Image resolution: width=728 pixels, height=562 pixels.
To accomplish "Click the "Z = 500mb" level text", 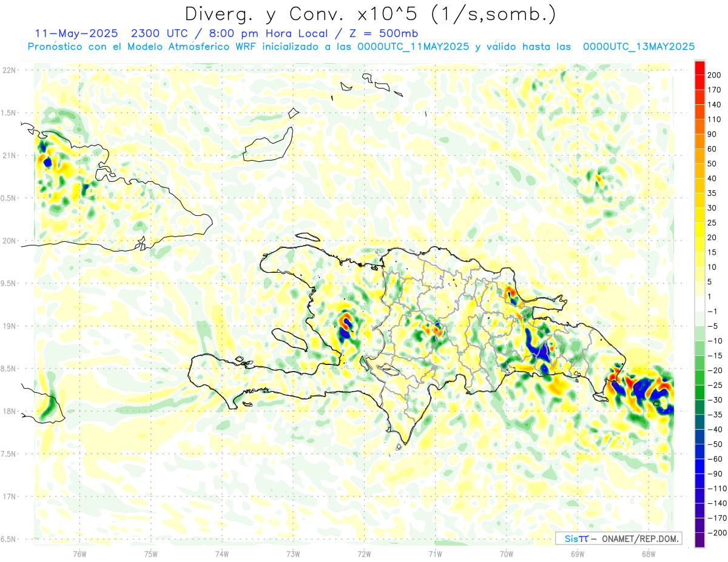I will click(x=383, y=33).
